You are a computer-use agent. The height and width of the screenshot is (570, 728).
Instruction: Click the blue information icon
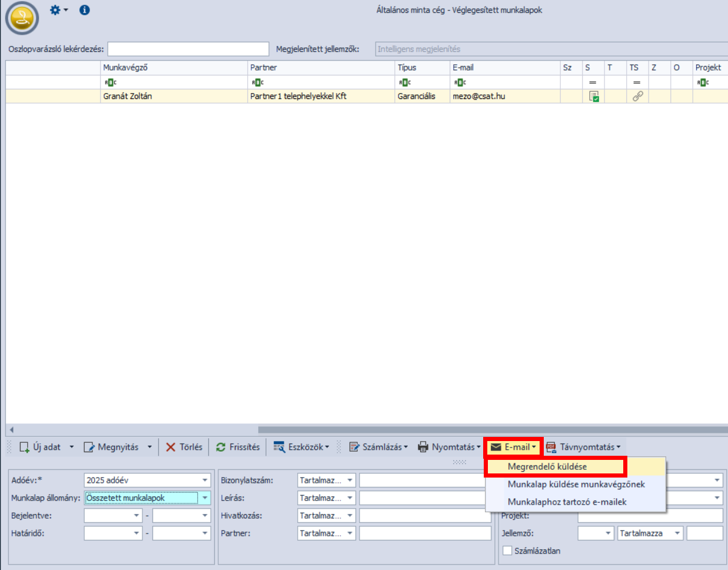click(85, 10)
